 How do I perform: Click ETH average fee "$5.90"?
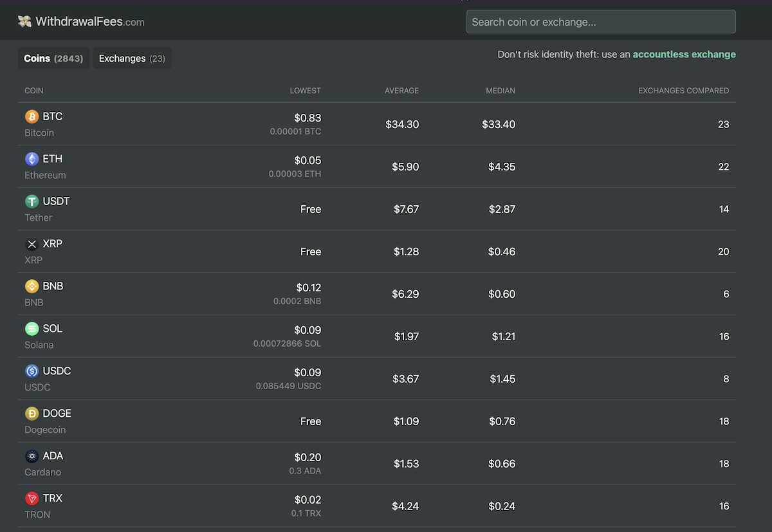405,167
